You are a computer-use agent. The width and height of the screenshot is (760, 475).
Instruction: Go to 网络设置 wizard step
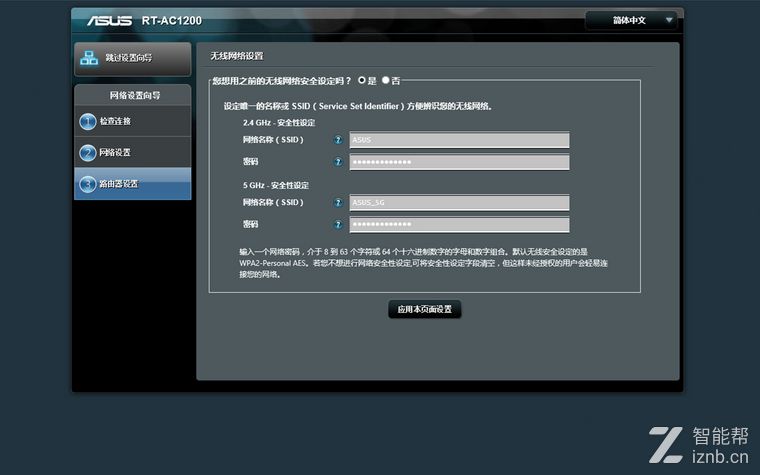pos(133,152)
